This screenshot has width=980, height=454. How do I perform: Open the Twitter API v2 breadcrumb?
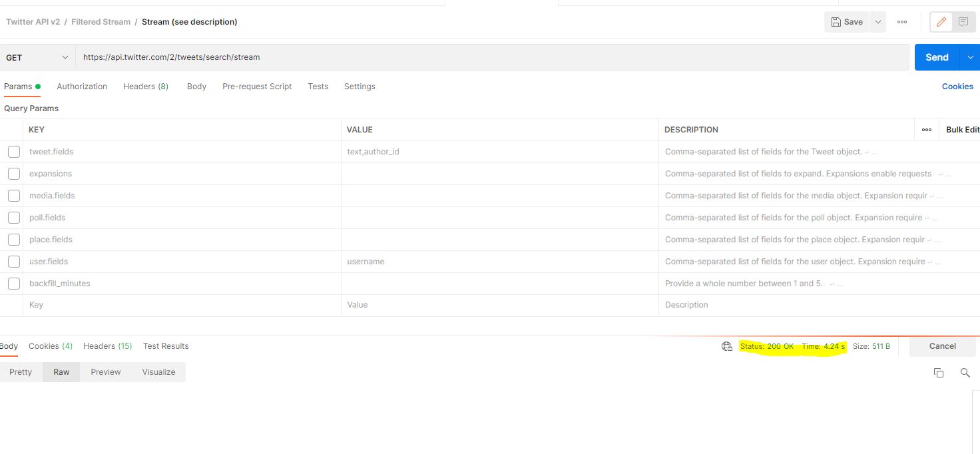pos(33,22)
